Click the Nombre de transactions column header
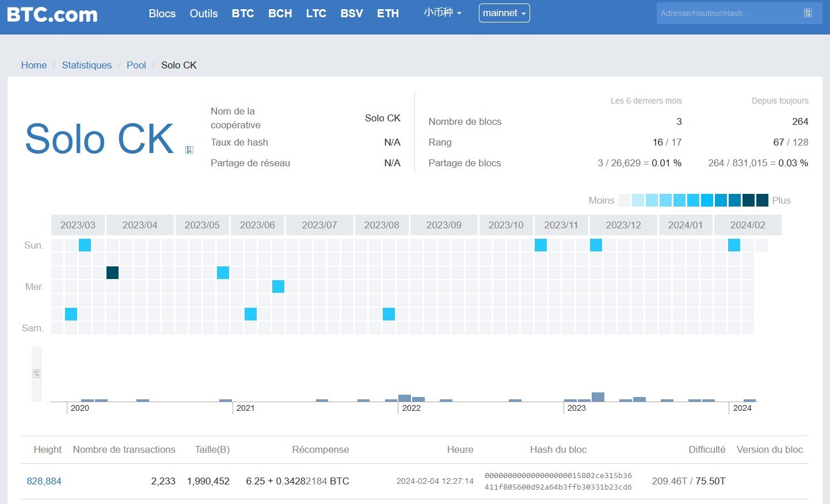This screenshot has width=830, height=504. tap(124, 449)
